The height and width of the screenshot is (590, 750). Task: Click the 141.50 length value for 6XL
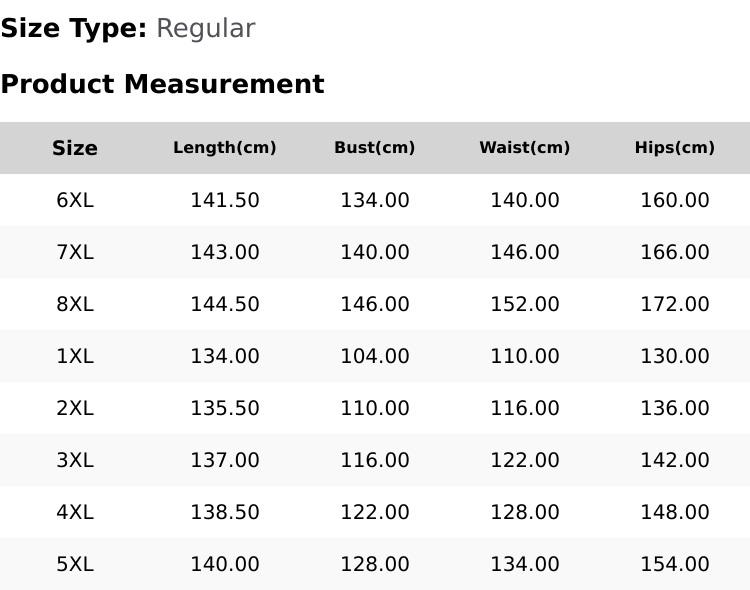(225, 200)
